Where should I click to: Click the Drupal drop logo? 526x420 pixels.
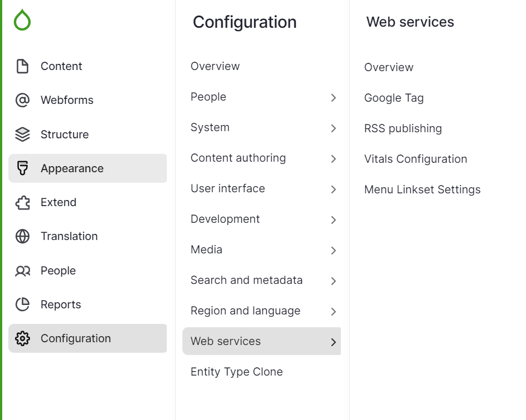pyautogui.click(x=22, y=21)
